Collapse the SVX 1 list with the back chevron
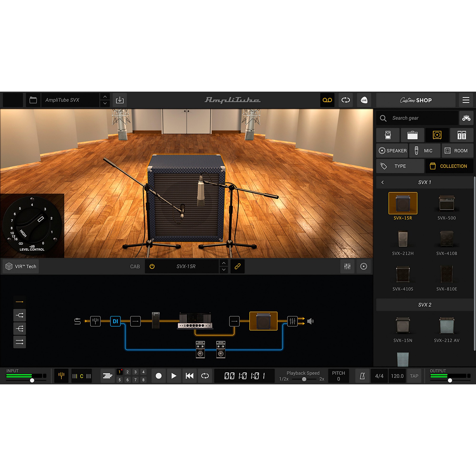 pos(383,182)
